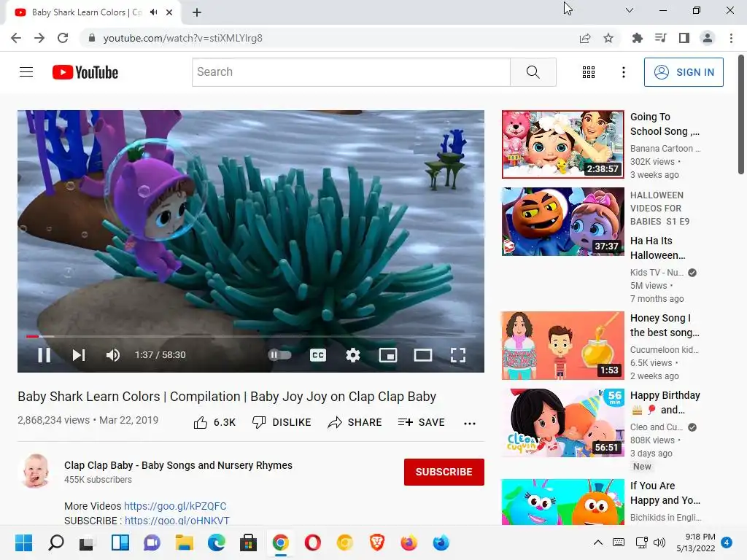The width and height of the screenshot is (747, 560).
Task: Click the search magnifier button
Action: coord(533,72)
